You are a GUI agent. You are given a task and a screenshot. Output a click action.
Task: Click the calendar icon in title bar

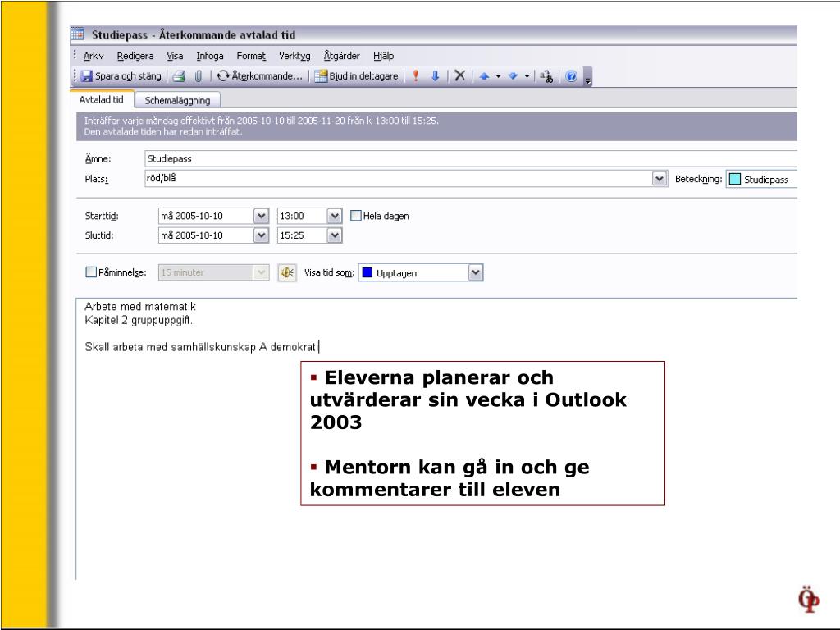pos(78,34)
